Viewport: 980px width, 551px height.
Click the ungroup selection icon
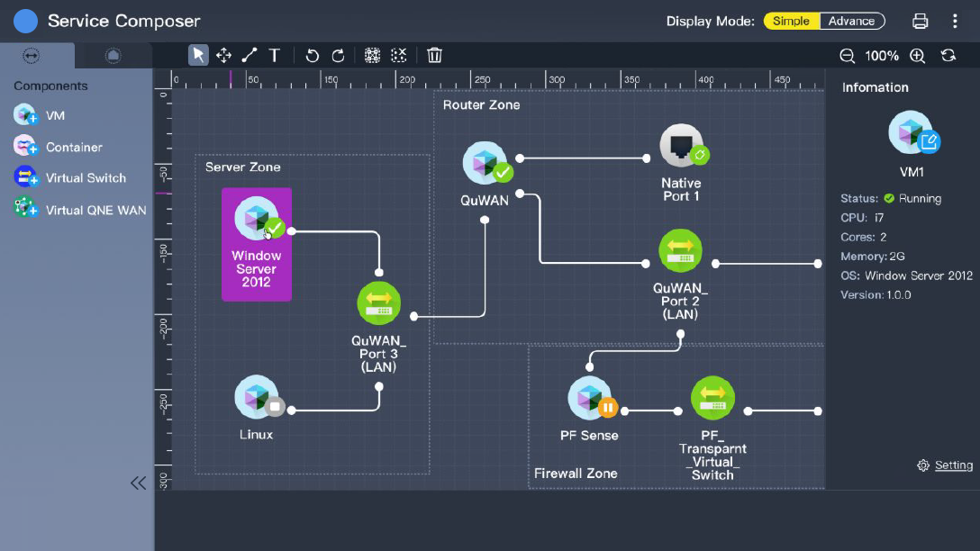[399, 56]
